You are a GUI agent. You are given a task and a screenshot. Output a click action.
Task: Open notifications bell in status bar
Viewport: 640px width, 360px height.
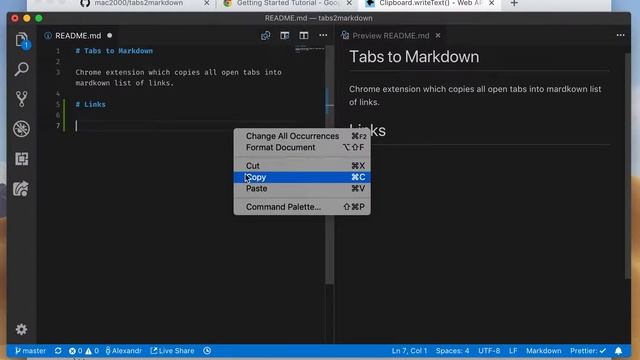(x=619, y=351)
